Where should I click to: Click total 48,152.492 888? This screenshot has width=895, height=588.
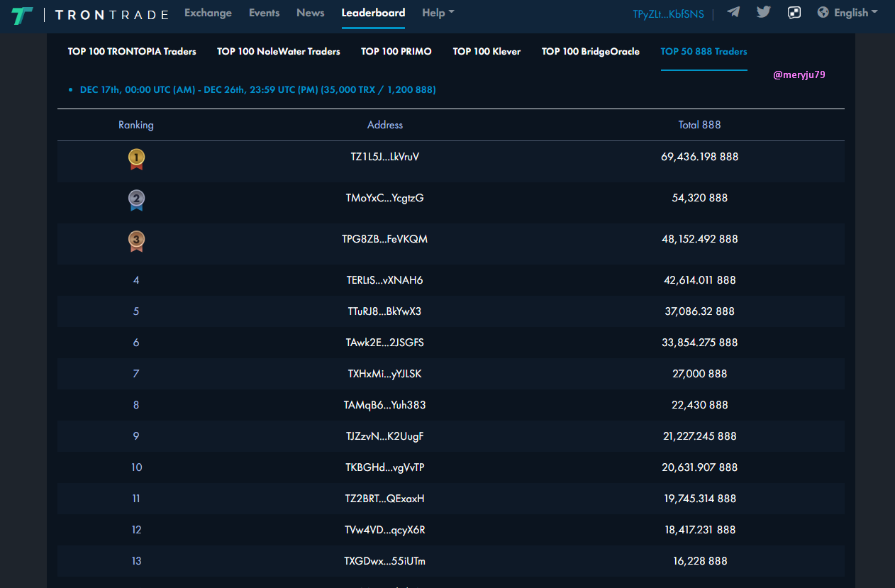(x=700, y=239)
